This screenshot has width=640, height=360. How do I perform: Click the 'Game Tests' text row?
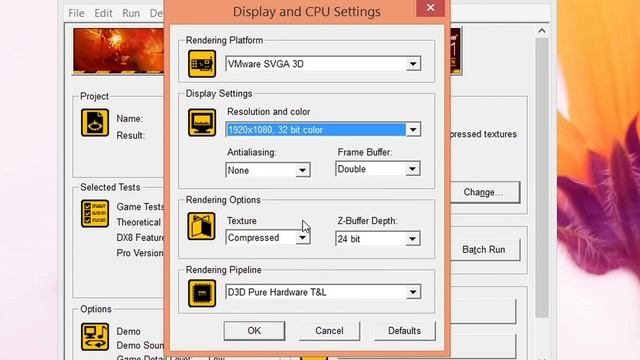[x=140, y=207]
